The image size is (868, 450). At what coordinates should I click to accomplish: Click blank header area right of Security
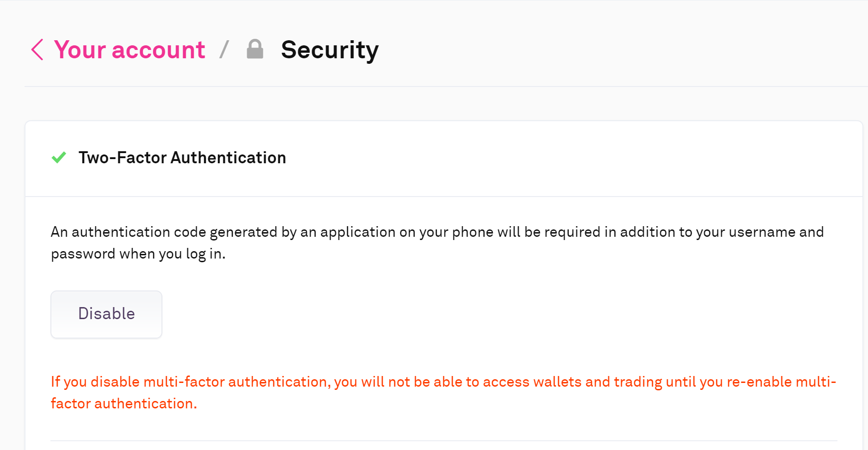601,50
